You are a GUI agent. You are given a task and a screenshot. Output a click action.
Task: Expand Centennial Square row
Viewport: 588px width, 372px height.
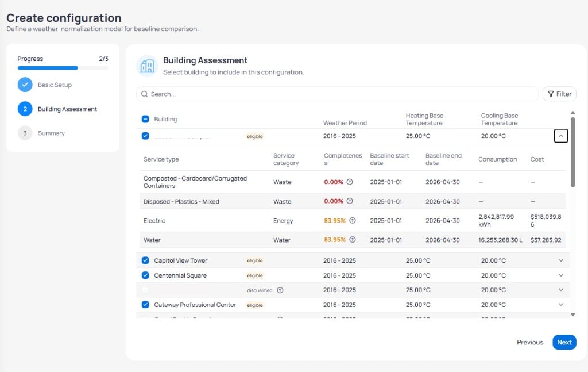point(561,275)
